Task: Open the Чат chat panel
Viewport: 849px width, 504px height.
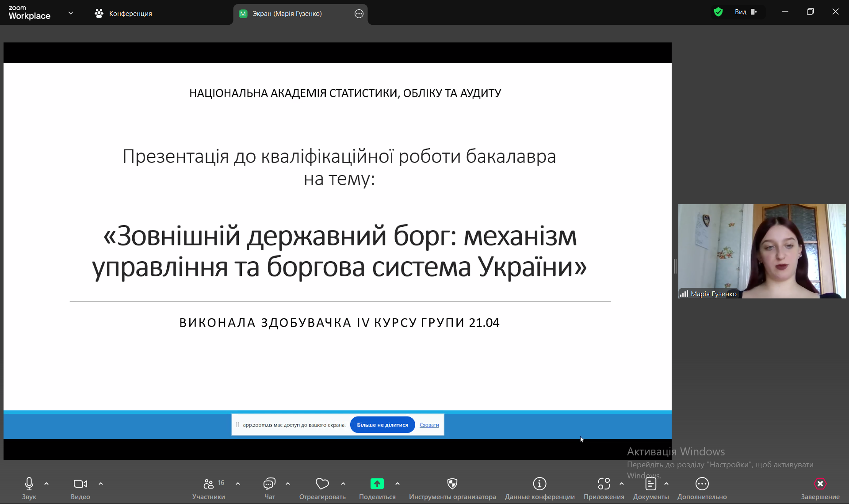Action: pyautogui.click(x=269, y=484)
